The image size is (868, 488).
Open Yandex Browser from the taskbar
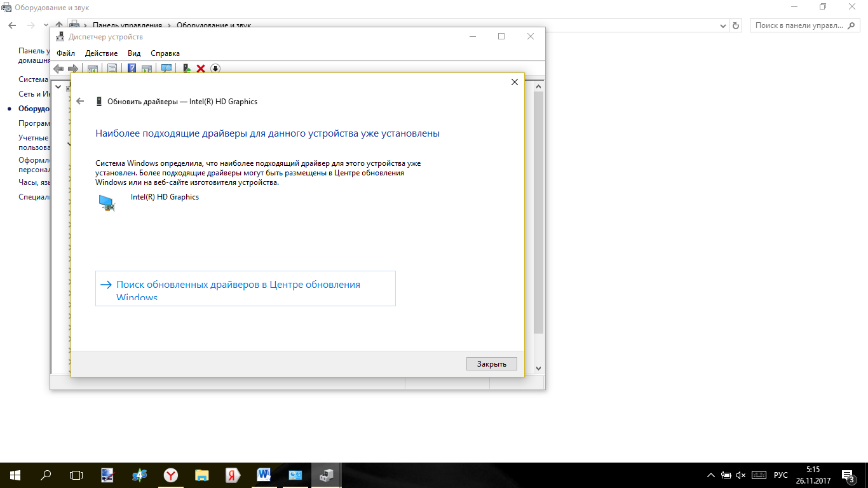click(171, 475)
